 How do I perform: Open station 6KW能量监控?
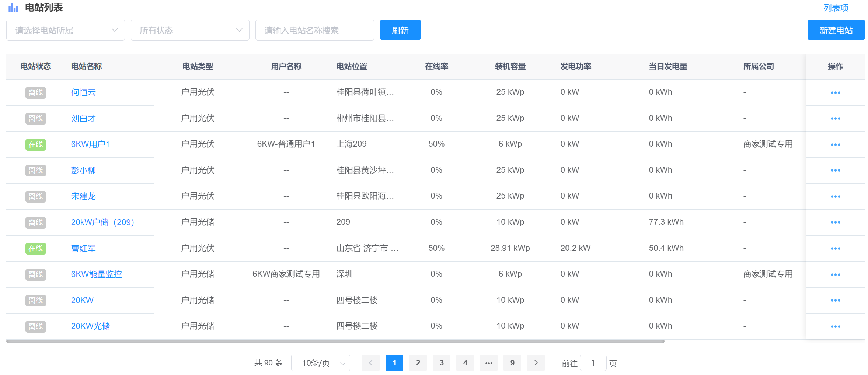point(96,274)
